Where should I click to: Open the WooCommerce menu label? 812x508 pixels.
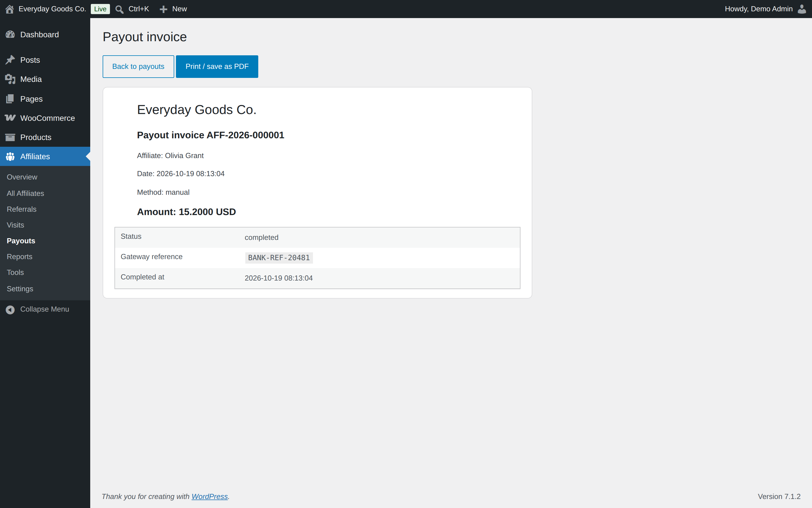pos(47,118)
